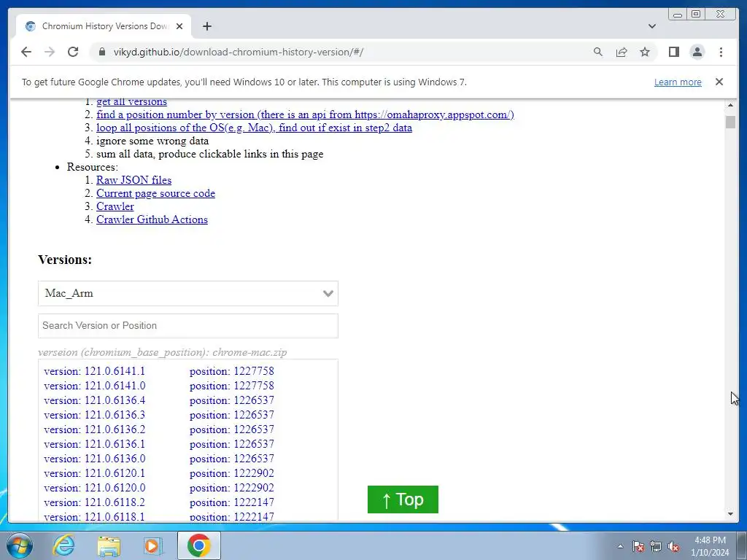Viewport: 747px width, 560px height.
Task: Click the Chrome taskbar button
Action: click(x=198, y=545)
